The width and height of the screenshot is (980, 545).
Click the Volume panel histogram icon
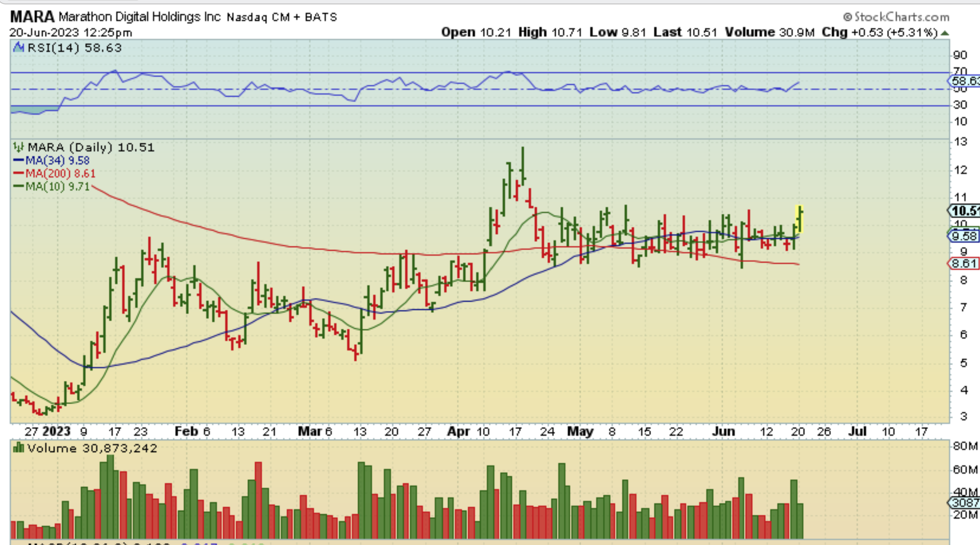(18, 448)
